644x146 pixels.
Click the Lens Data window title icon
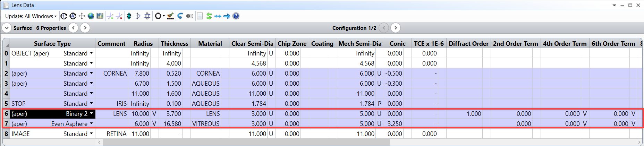click(6, 5)
